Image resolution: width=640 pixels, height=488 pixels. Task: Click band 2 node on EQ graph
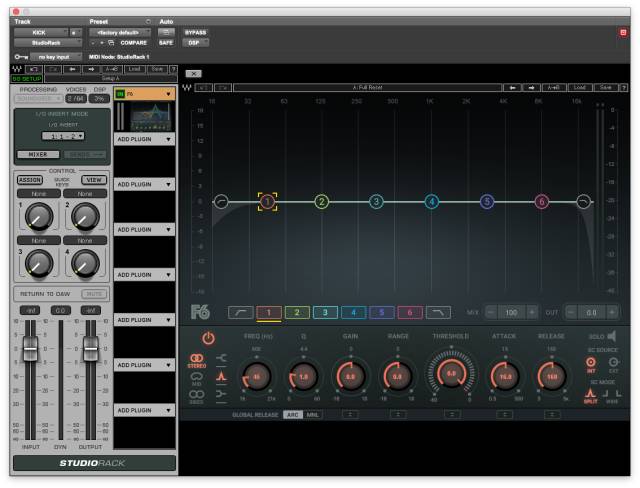[x=322, y=202]
